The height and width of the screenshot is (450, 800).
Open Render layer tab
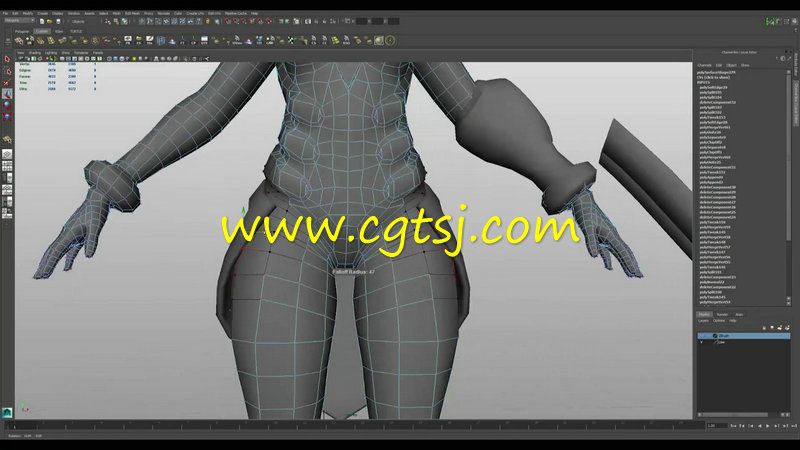point(722,314)
